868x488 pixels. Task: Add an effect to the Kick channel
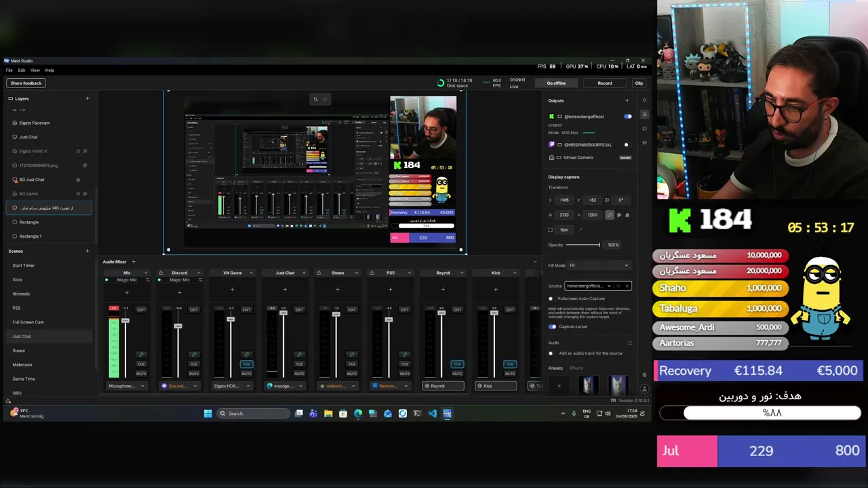(496, 289)
